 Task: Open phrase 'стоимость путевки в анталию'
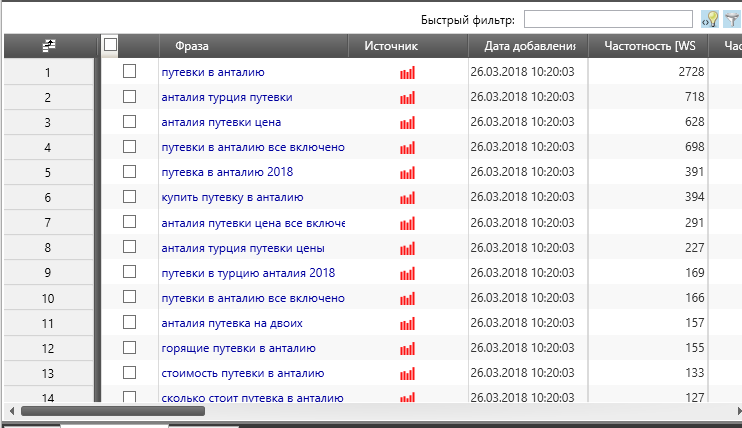[242, 373]
